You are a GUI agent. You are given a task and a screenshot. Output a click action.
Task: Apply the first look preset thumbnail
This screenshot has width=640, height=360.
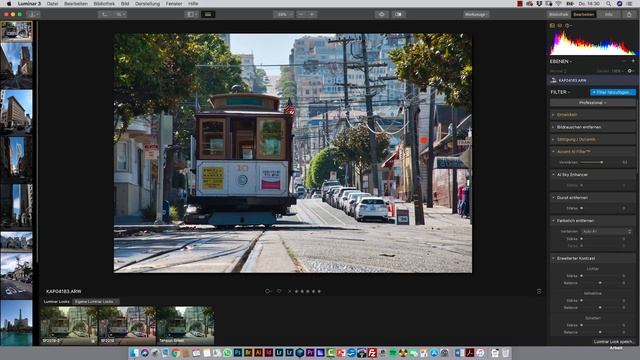[x=69, y=325]
